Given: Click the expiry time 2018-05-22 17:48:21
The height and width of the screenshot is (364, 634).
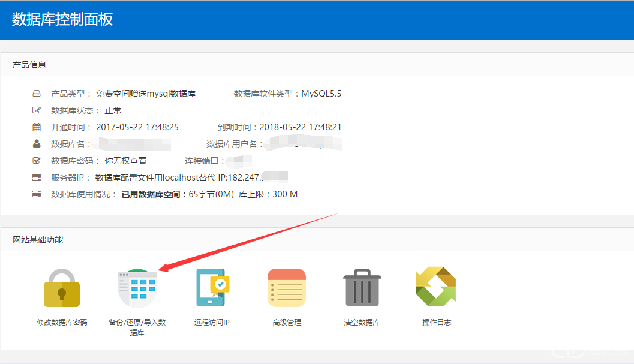Looking at the screenshot, I should click(301, 127).
